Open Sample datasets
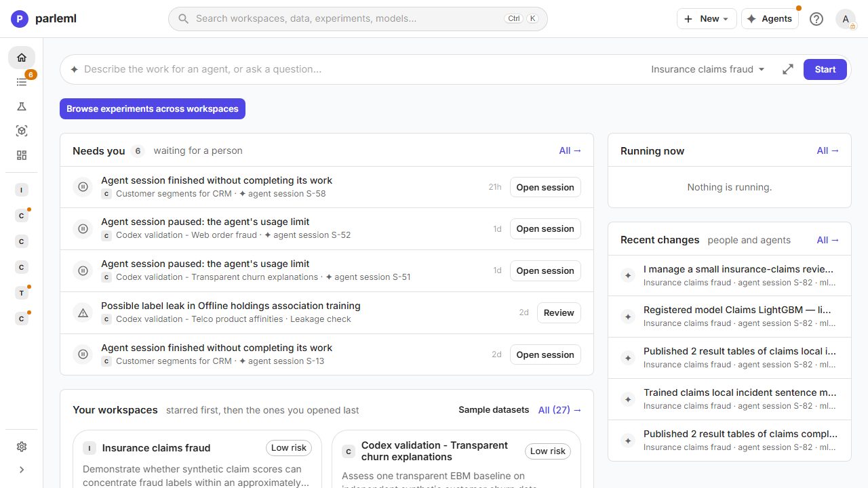Image resolution: width=868 pixels, height=488 pixels. pyautogui.click(x=494, y=410)
